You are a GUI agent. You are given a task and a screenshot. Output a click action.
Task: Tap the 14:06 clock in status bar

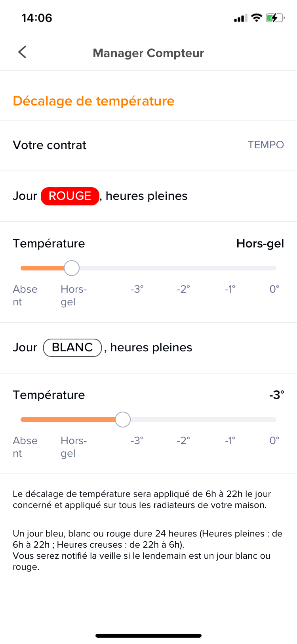pos(37,18)
